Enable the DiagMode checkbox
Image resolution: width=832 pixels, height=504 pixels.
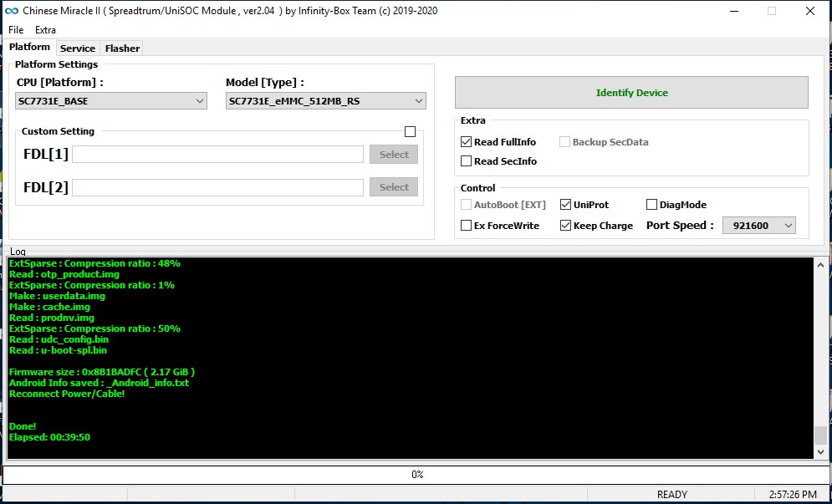(651, 205)
